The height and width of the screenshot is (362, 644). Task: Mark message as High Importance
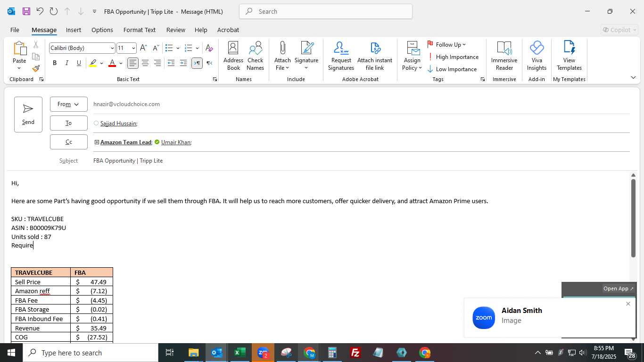click(453, 57)
